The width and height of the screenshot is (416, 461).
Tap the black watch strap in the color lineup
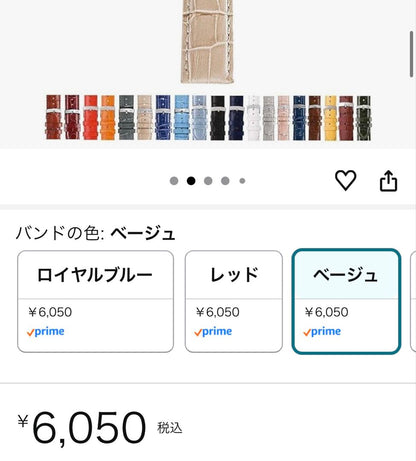(x=217, y=118)
